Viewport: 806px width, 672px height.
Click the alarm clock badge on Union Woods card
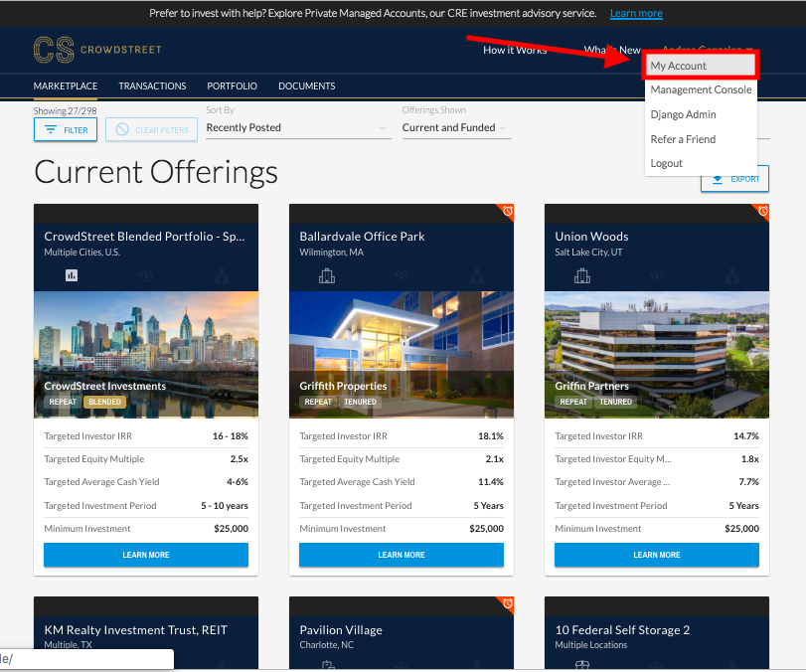[763, 211]
